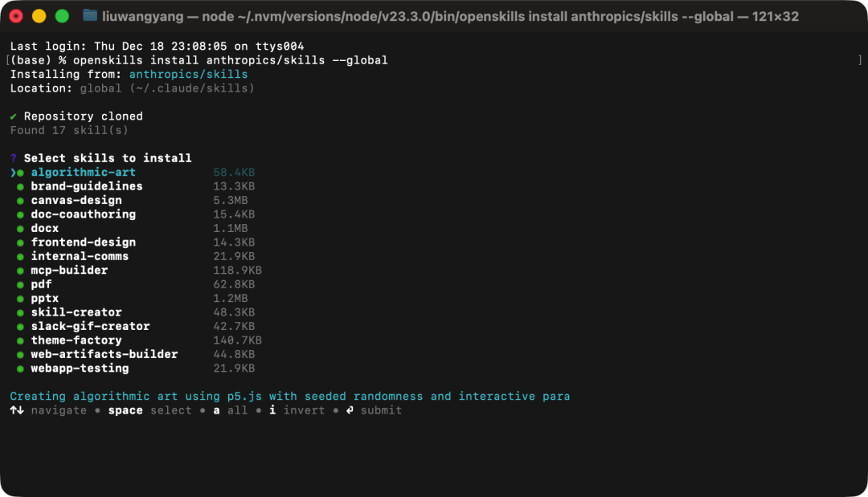
Task: Click the cursor arrow beside algorithmic-art
Action: click(x=13, y=173)
